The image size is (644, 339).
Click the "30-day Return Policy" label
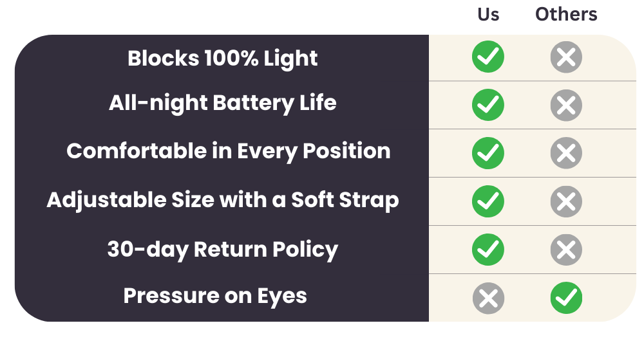(222, 249)
